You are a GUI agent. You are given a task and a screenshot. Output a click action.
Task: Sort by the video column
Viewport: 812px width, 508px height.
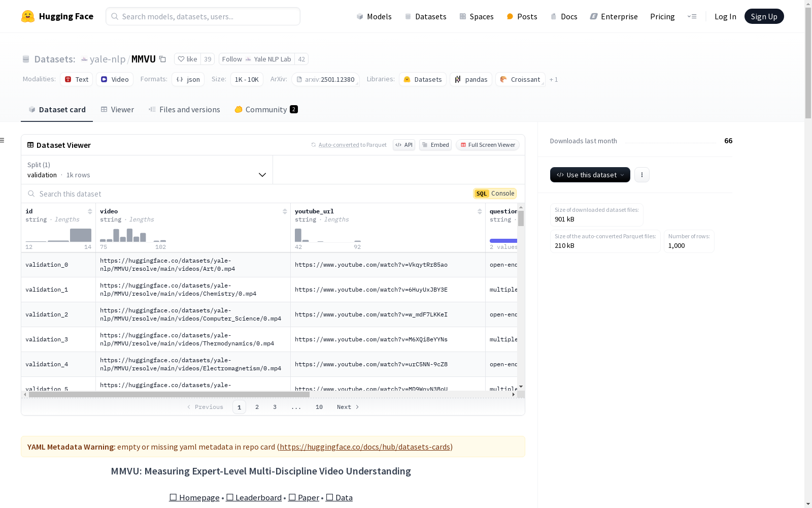pos(285,211)
